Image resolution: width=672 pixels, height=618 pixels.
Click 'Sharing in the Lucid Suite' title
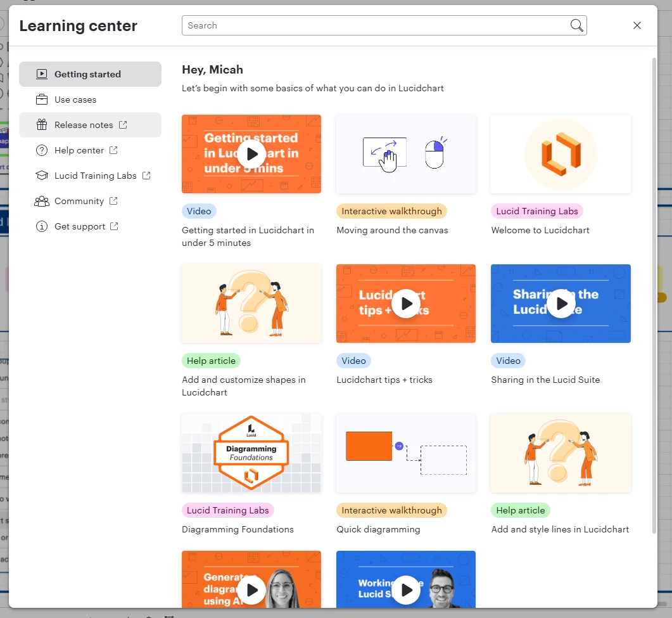(545, 380)
